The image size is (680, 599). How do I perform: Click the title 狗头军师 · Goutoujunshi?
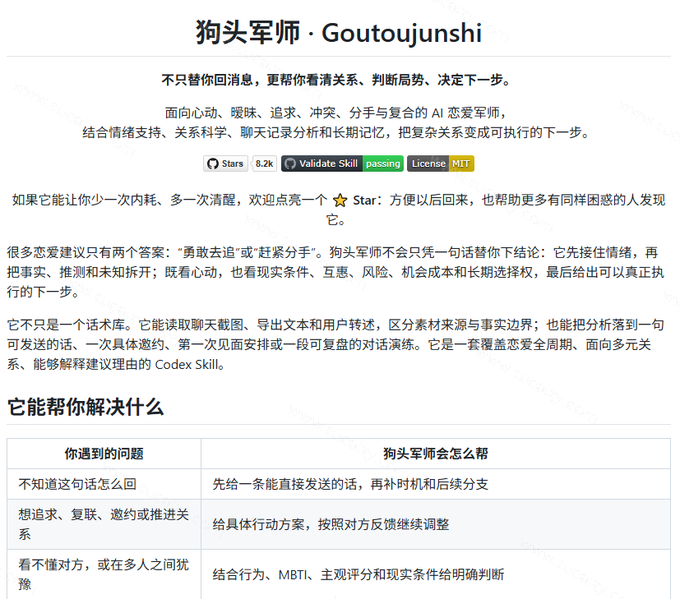click(339, 33)
